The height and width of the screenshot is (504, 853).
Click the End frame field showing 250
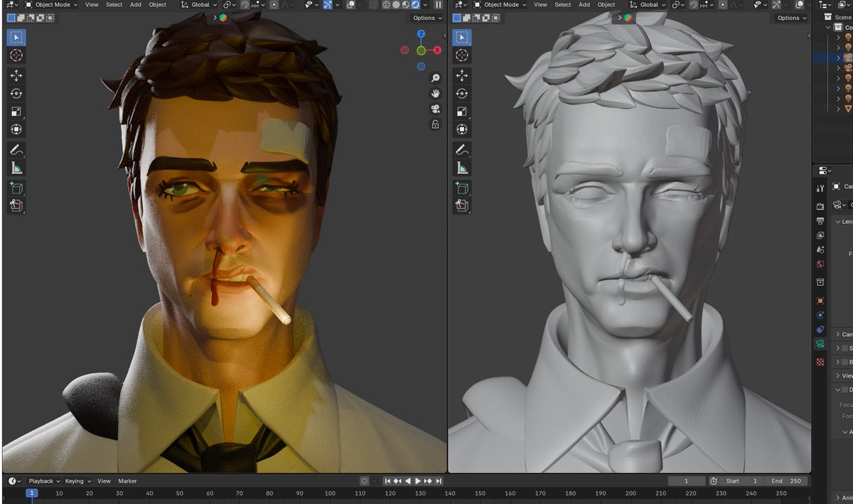[x=786, y=481]
